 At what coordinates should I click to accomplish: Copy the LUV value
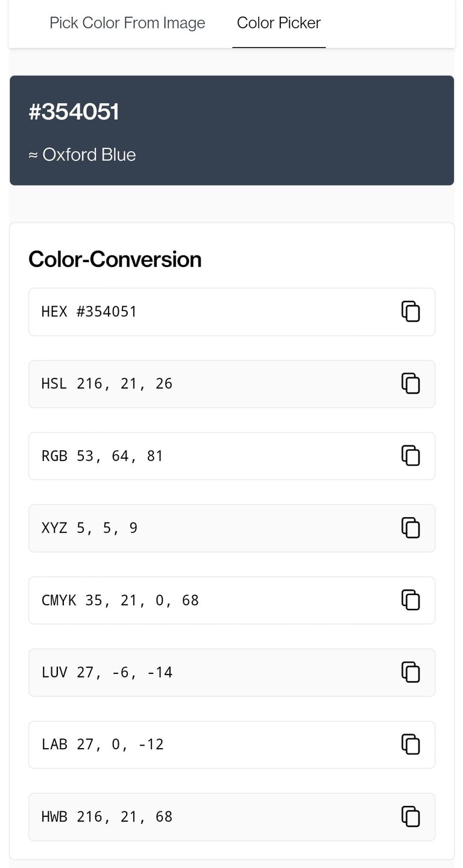[x=411, y=672]
